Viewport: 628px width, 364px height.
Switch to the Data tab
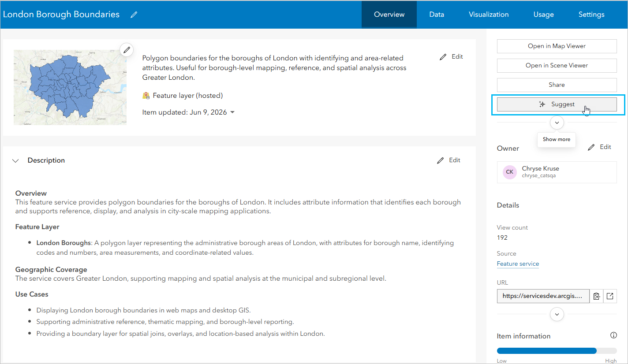[x=437, y=15]
